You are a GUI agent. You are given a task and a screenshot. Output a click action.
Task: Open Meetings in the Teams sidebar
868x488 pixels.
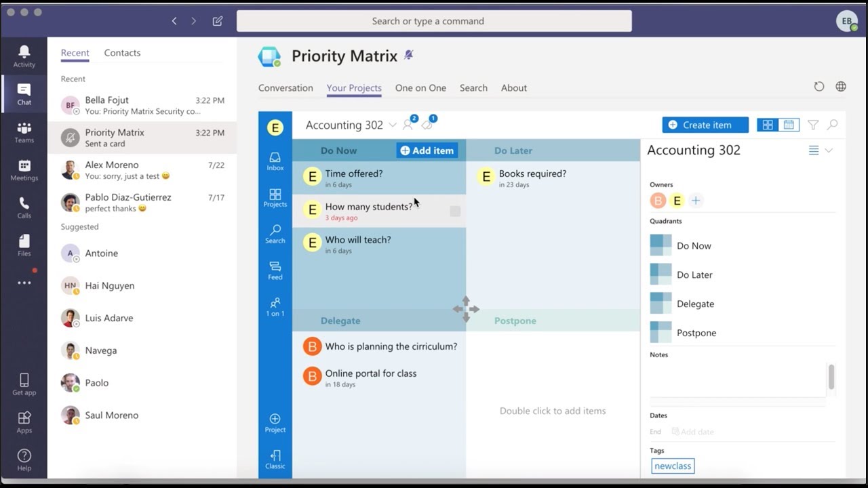(24, 170)
